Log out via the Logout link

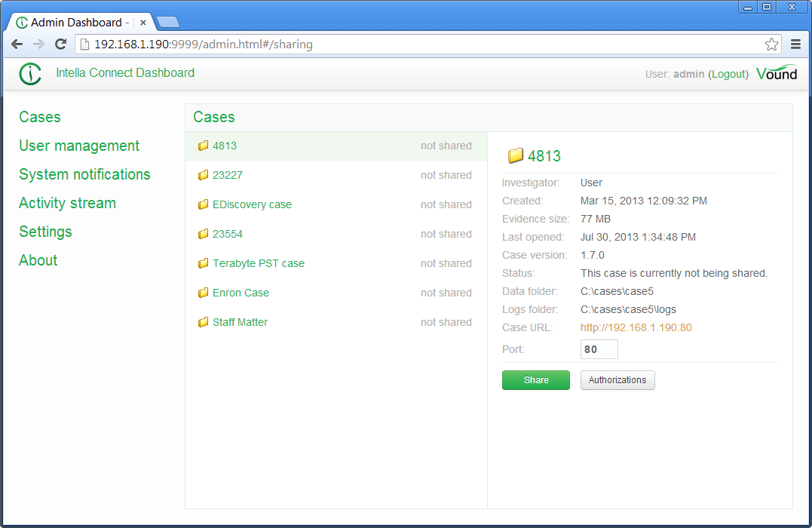point(728,74)
